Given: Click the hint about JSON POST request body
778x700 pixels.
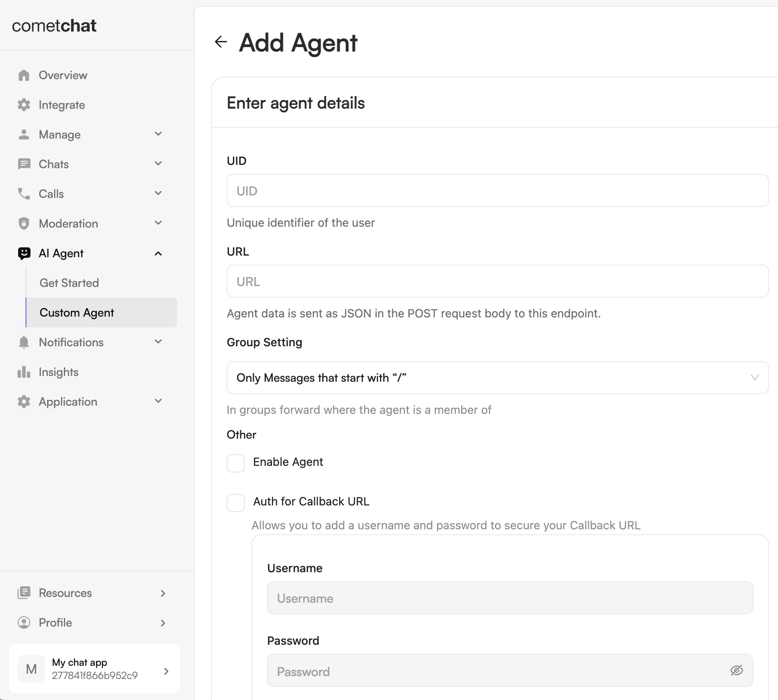Looking at the screenshot, I should pos(414,313).
